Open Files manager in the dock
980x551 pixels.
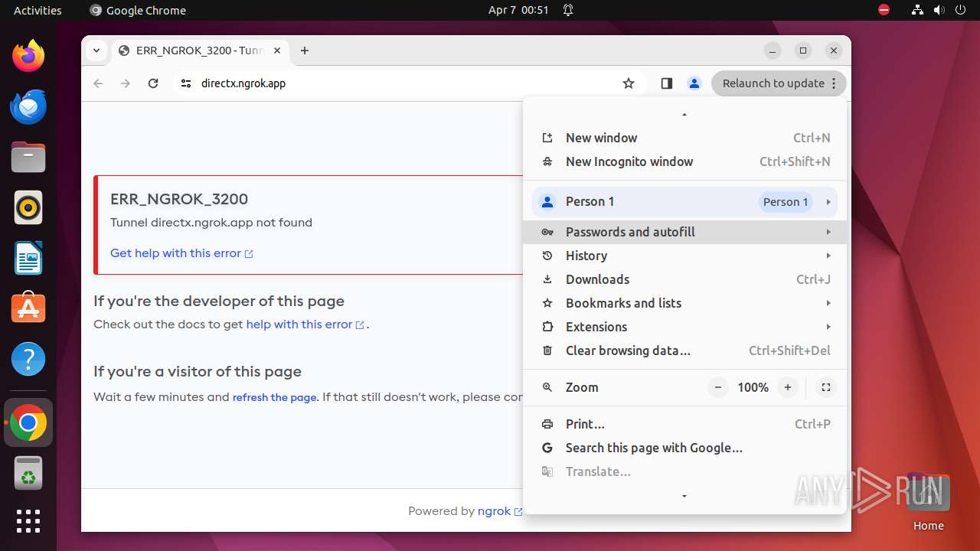pyautogui.click(x=28, y=158)
